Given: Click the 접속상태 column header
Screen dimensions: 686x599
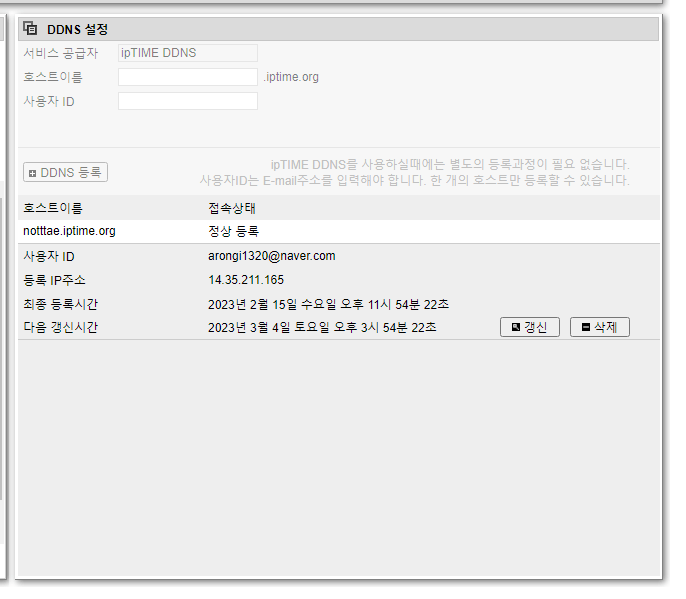Looking at the screenshot, I should click(x=232, y=208).
